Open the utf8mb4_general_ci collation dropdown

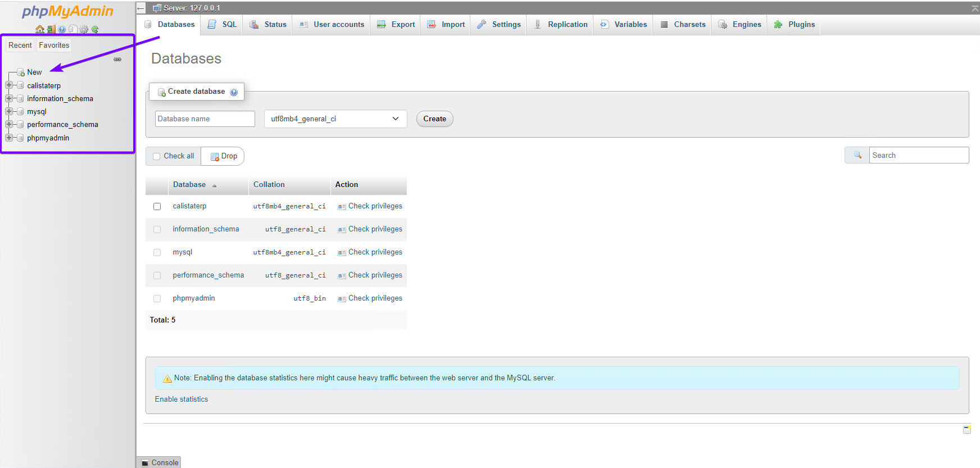click(335, 119)
